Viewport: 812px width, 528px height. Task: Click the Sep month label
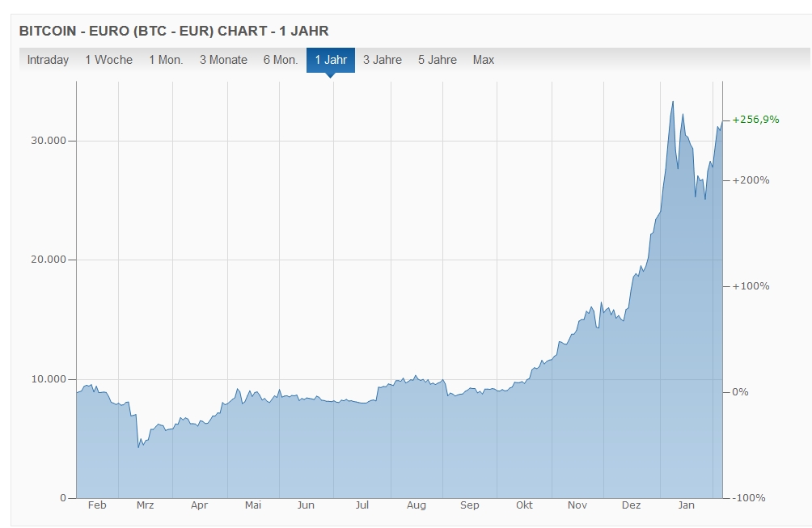point(470,505)
